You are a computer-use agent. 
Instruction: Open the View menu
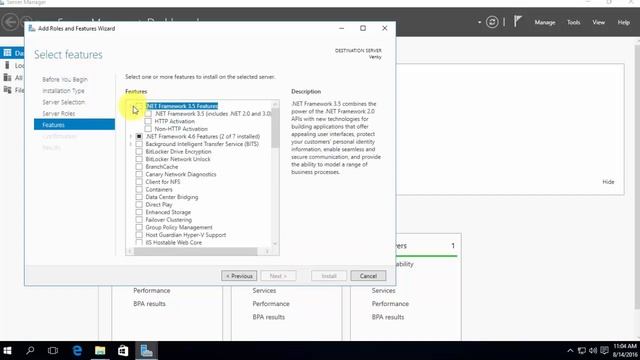(598, 22)
